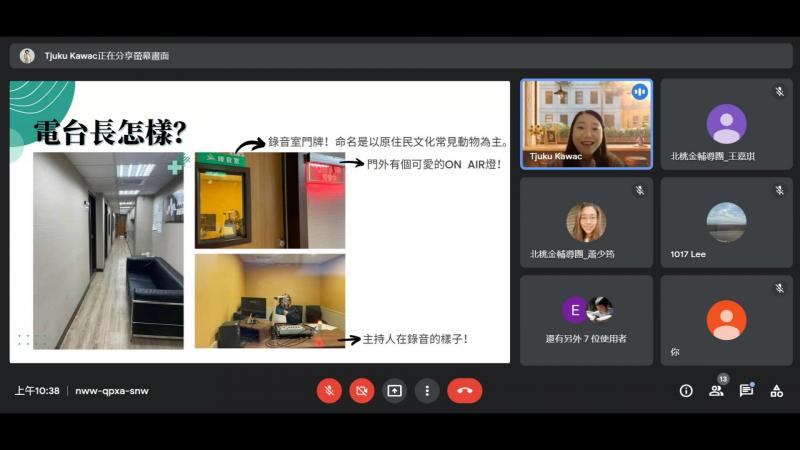Click the muted mic icon on 你 tile
Image resolution: width=800 pixels, height=450 pixels.
[779, 288]
